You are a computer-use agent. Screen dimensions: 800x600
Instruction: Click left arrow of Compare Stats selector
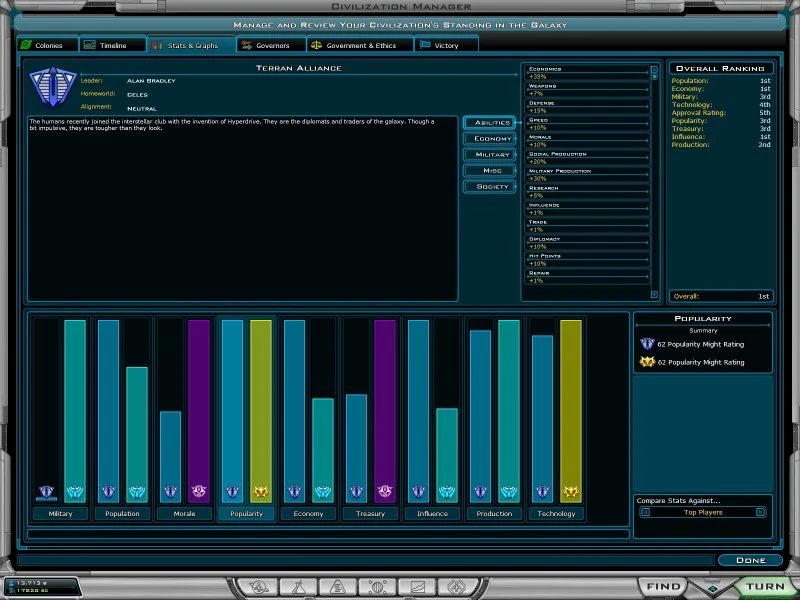(x=645, y=512)
